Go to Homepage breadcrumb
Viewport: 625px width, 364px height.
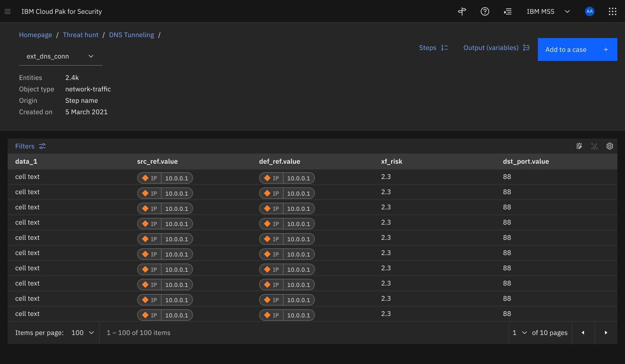(35, 35)
